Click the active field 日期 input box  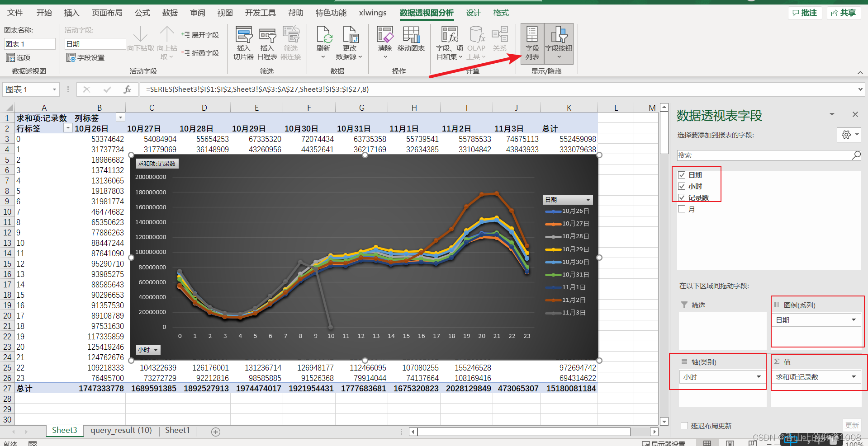[95, 44]
